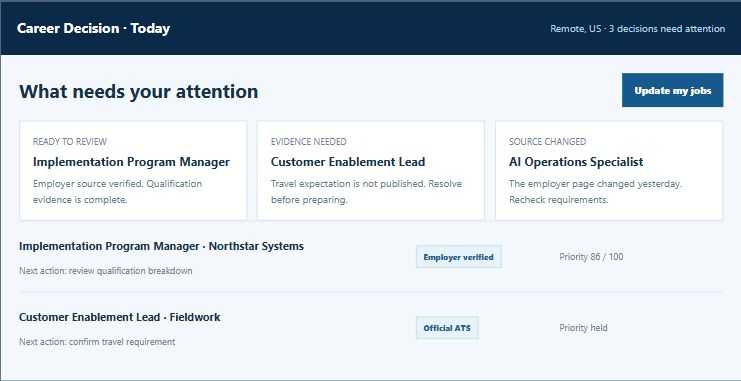The width and height of the screenshot is (741, 381).
Task: Click Employer source verified description text
Action: pos(117,191)
